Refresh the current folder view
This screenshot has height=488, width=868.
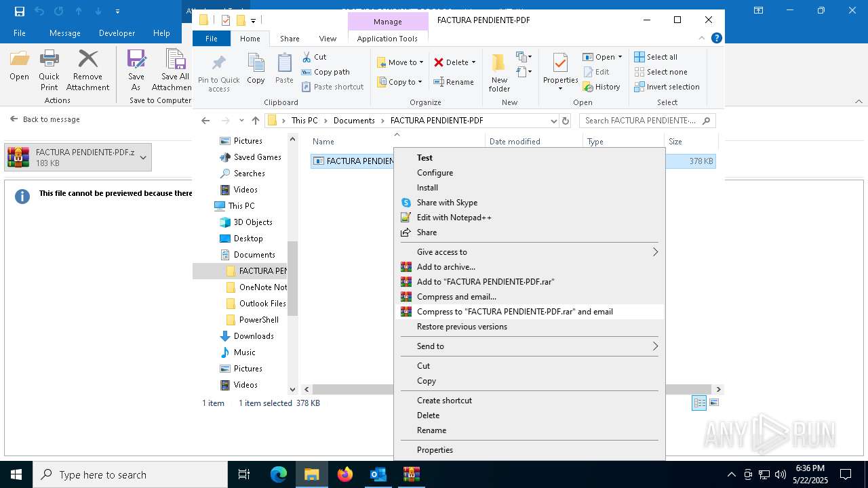tap(566, 121)
